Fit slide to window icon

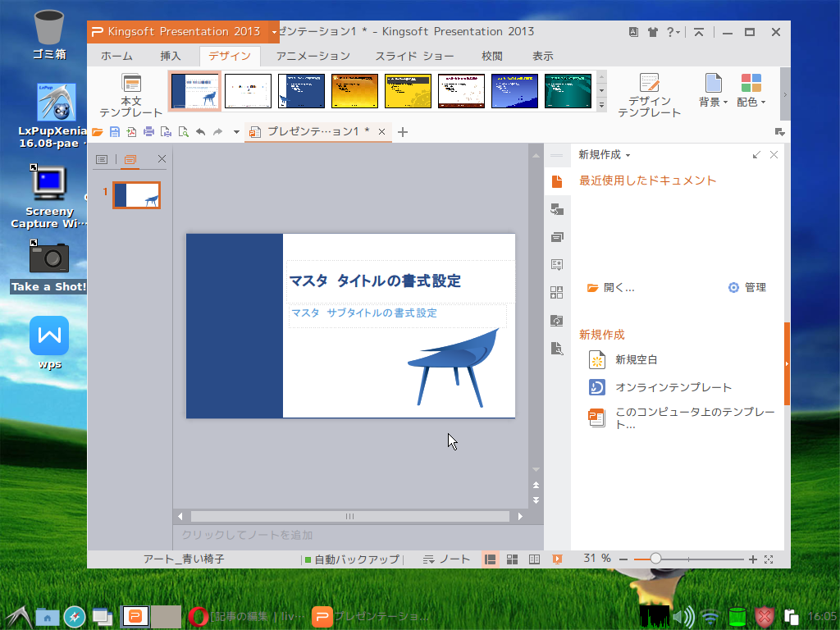pyautogui.click(x=769, y=559)
